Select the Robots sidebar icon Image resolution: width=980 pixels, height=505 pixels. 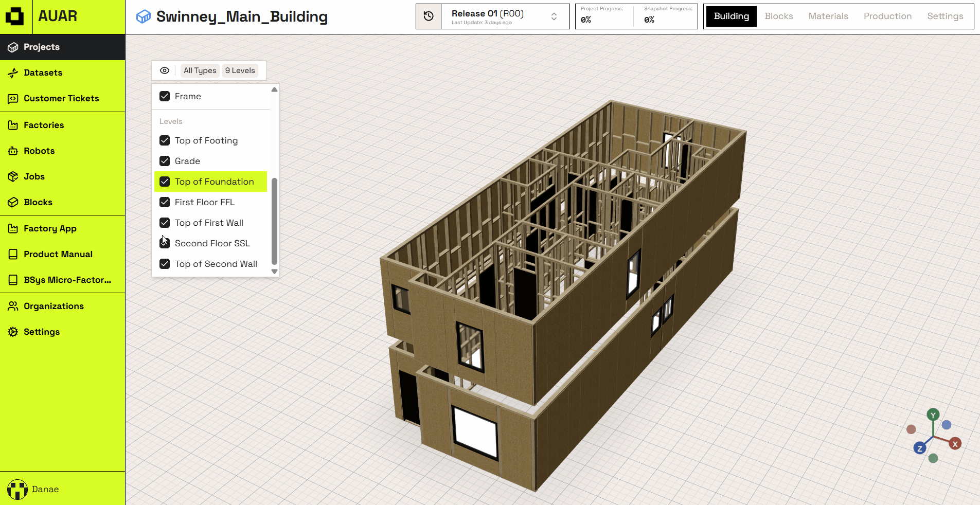(12, 151)
